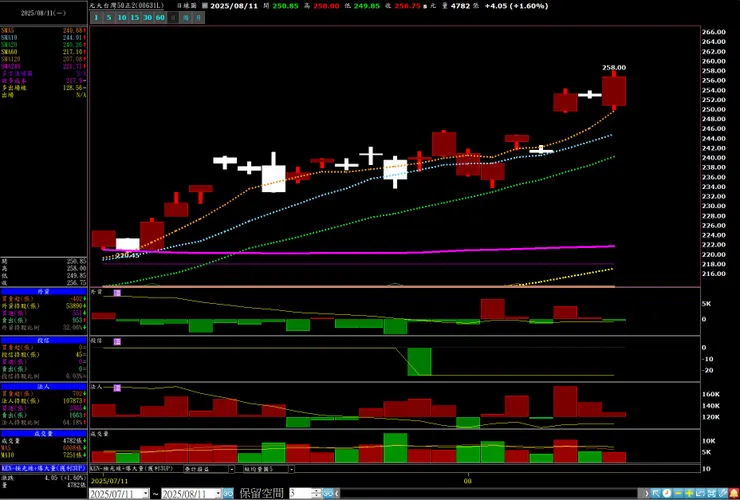Click the 266.00 price axis label
This screenshot has height=500, width=740.
[714, 32]
